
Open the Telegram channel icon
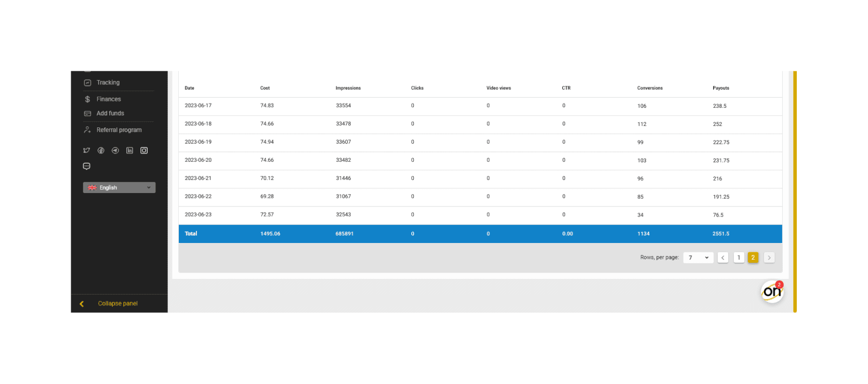(x=115, y=150)
